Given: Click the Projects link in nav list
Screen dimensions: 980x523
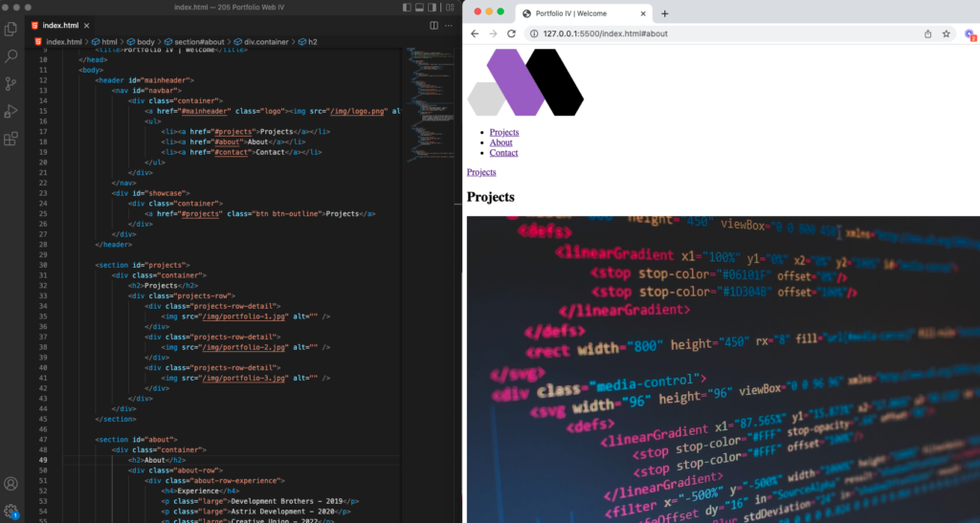Looking at the screenshot, I should coord(503,132).
